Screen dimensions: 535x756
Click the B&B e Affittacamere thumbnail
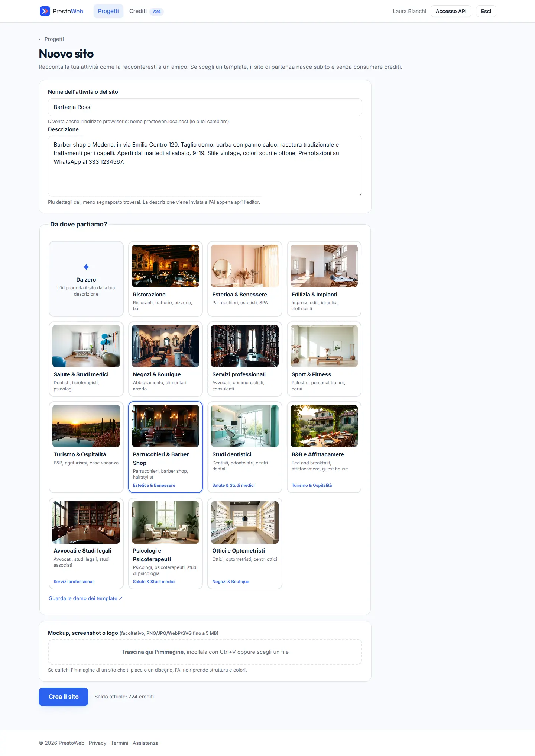[x=324, y=426]
